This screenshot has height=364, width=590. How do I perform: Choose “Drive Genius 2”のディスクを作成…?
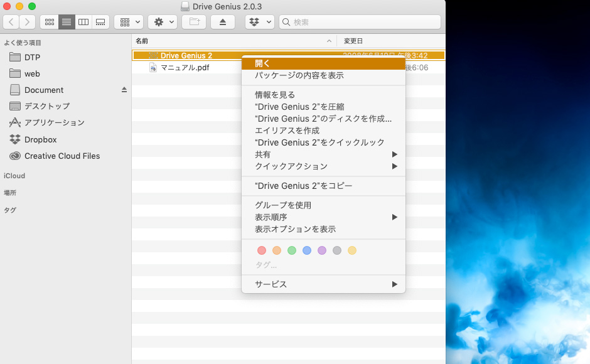pyautogui.click(x=324, y=119)
